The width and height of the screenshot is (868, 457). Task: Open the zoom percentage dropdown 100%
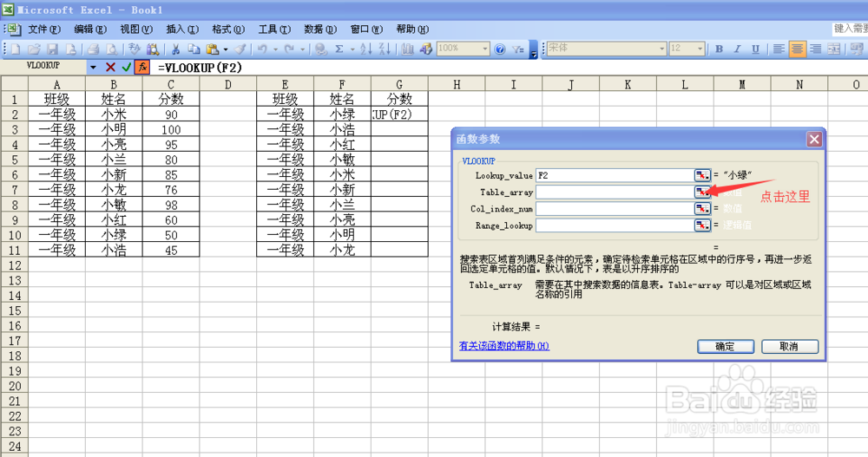tap(485, 49)
